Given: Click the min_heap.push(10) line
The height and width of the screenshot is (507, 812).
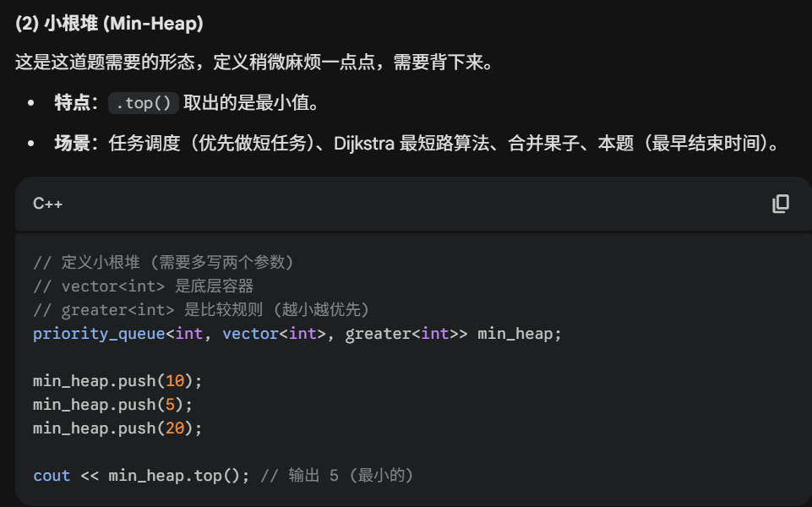Looking at the screenshot, I should tap(117, 381).
